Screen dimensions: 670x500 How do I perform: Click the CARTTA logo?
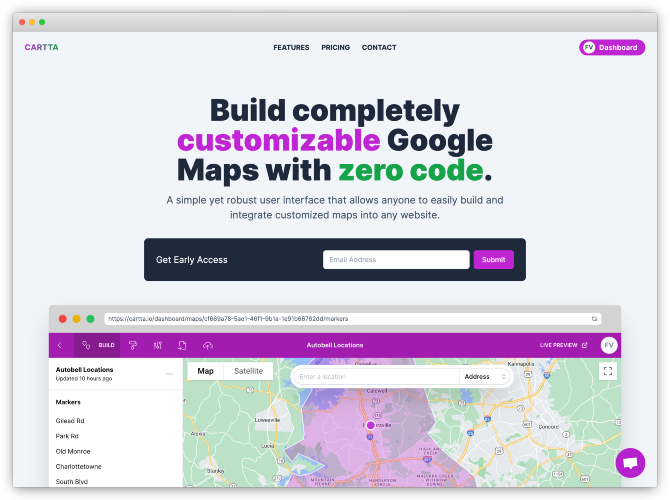coord(41,47)
